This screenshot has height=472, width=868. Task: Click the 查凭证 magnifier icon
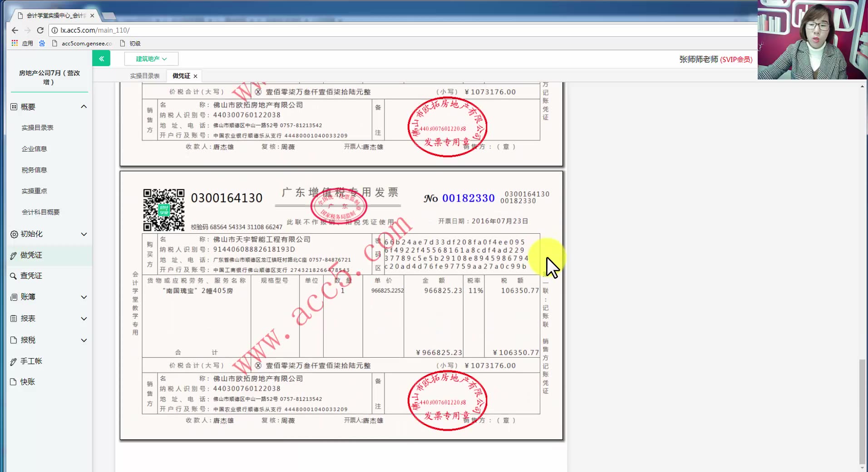[14, 276]
